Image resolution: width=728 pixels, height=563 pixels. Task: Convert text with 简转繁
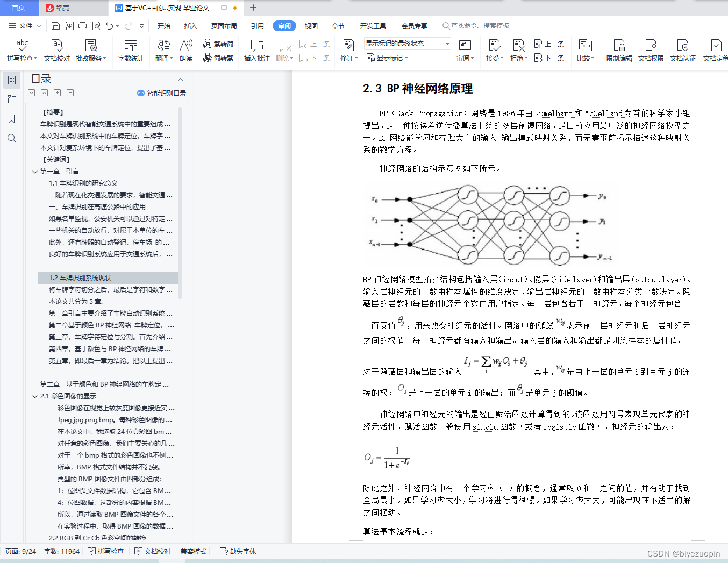coord(218,58)
